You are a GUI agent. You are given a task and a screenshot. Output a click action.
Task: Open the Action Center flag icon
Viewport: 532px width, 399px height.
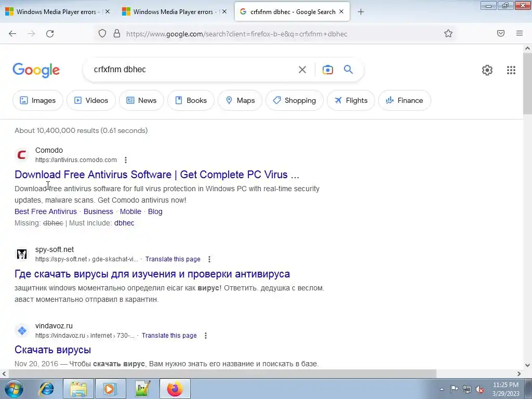click(x=454, y=389)
